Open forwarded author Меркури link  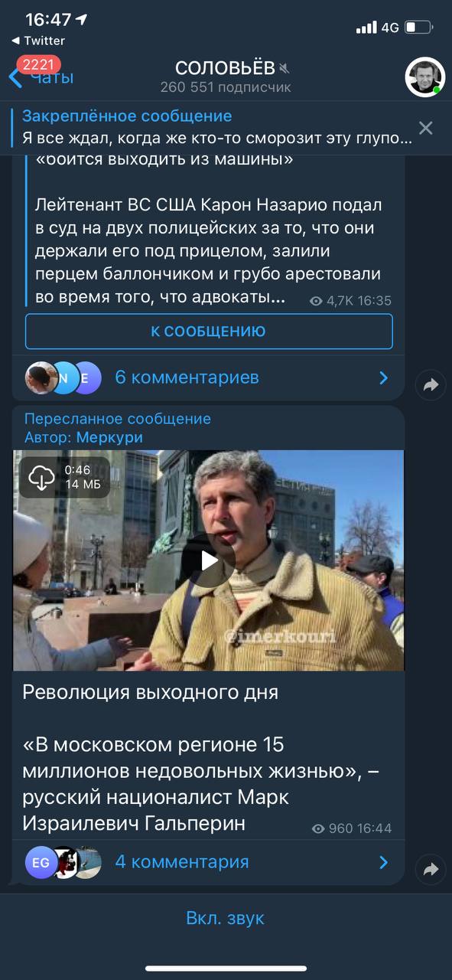[x=109, y=437]
